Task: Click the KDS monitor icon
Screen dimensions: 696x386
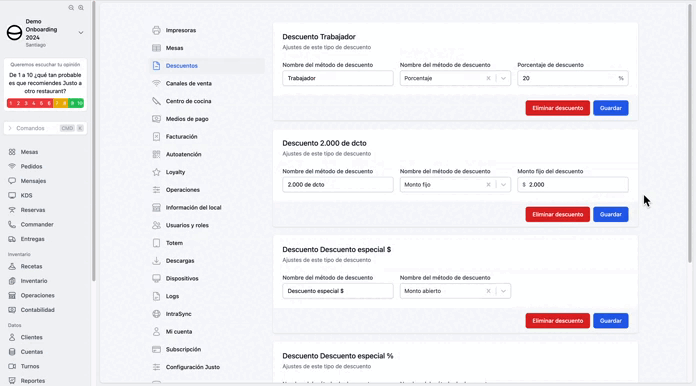Action: point(12,195)
